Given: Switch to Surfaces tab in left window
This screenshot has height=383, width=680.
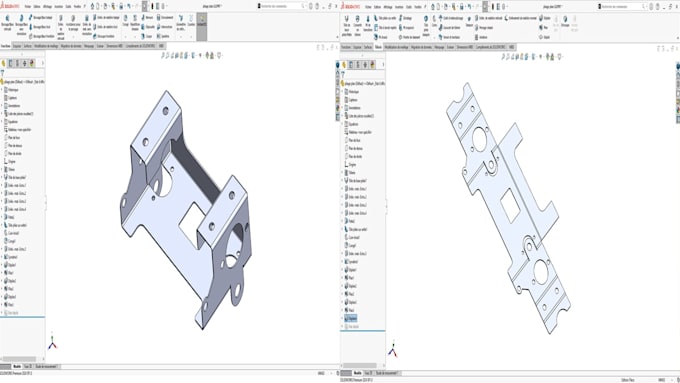Looking at the screenshot, I should point(28,46).
